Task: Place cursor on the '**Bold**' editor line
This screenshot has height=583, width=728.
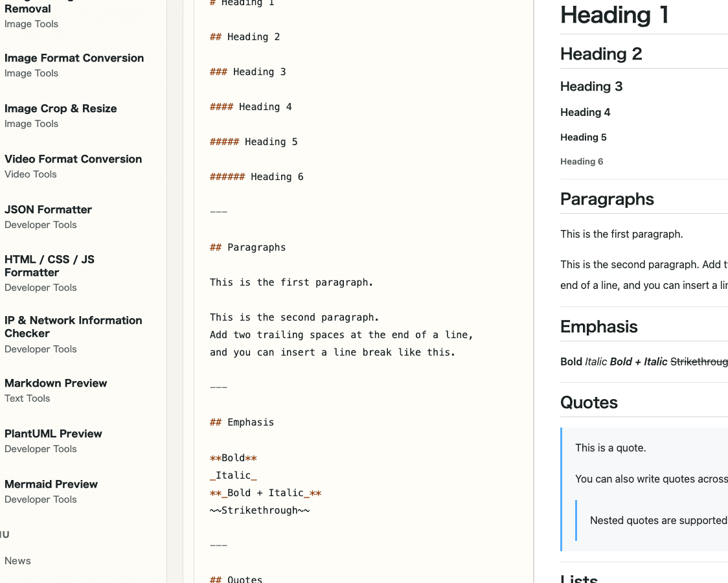Action: 233,457
